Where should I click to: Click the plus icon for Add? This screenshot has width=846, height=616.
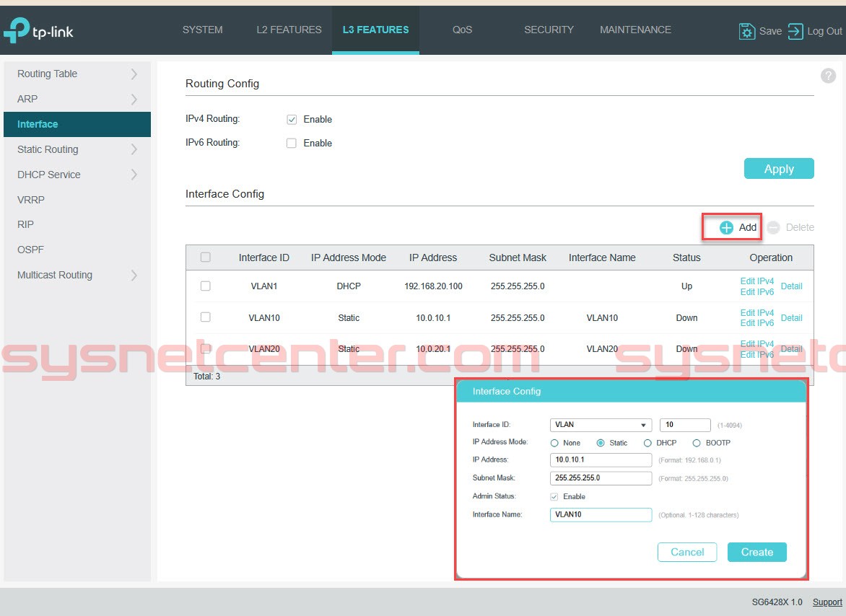pyautogui.click(x=726, y=227)
